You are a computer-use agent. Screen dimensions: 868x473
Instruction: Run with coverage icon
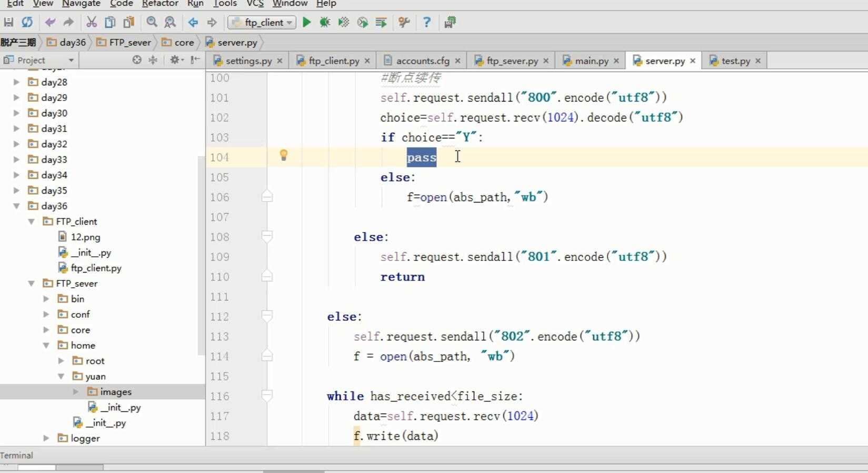tap(344, 22)
